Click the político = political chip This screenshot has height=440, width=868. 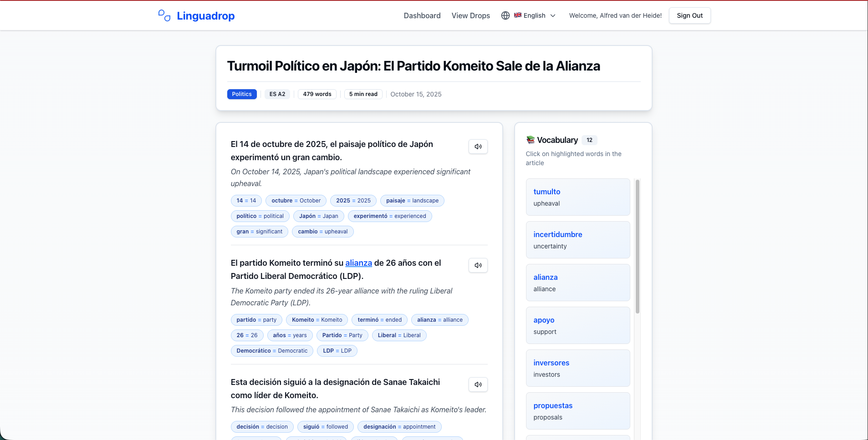[260, 216]
